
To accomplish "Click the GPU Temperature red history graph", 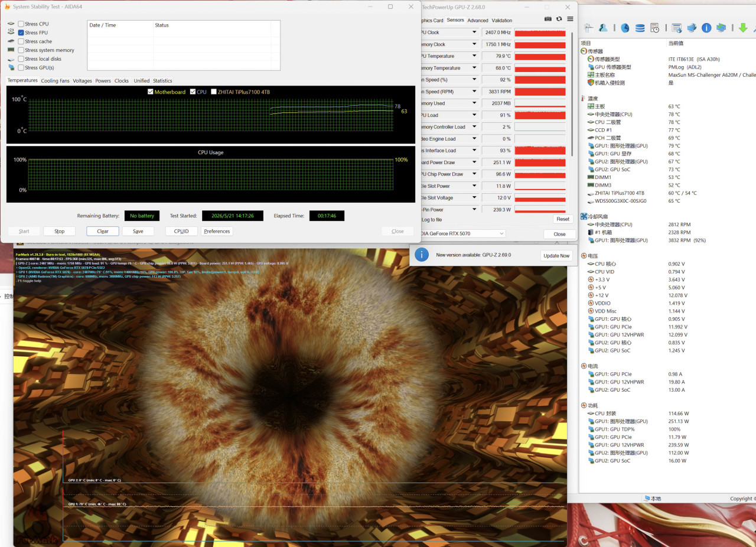I will click(x=540, y=56).
